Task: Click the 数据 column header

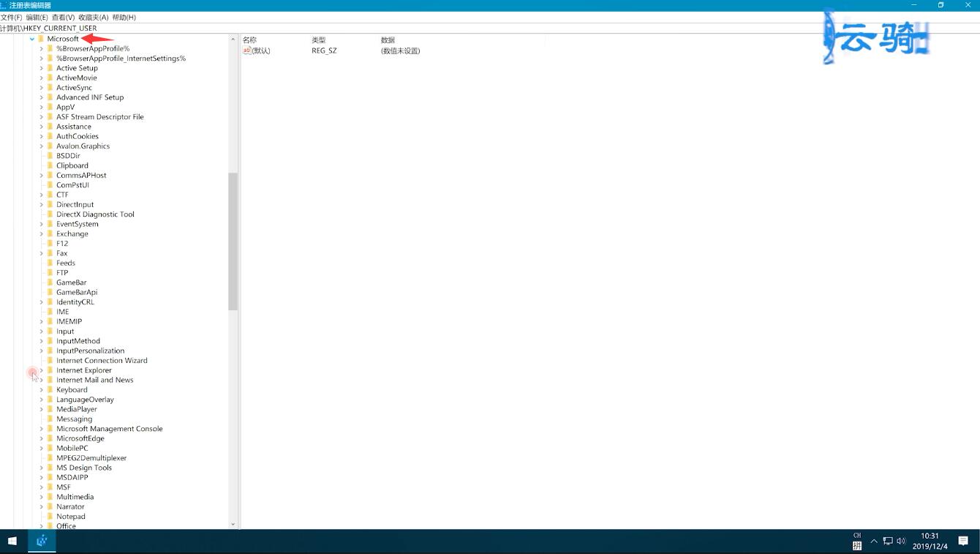Action: 388,40
